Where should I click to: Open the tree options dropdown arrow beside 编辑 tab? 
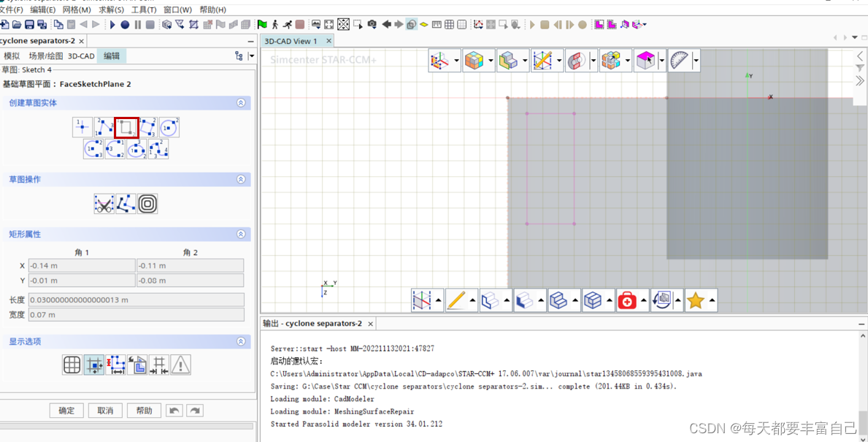pos(252,56)
